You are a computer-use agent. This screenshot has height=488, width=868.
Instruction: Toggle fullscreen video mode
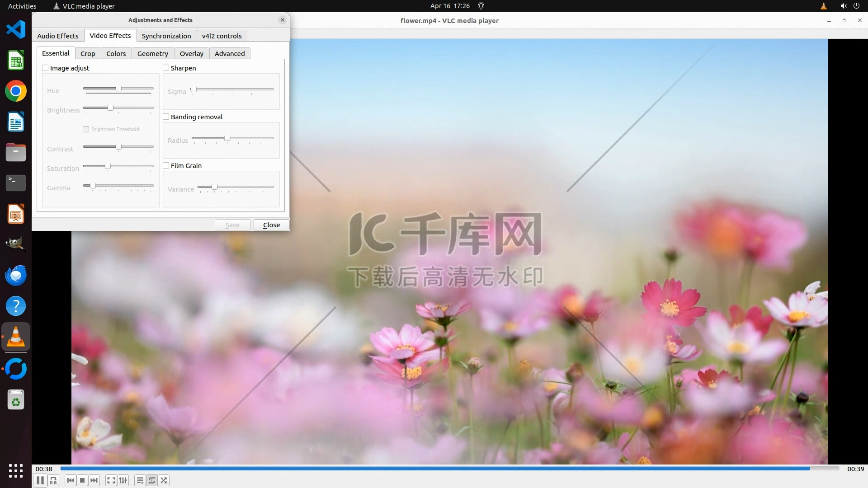111,480
